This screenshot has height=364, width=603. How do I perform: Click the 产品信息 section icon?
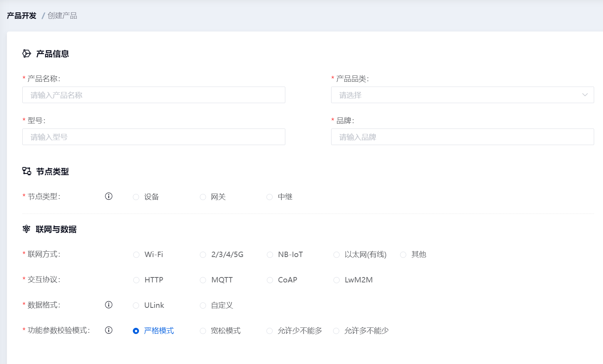pyautogui.click(x=27, y=53)
